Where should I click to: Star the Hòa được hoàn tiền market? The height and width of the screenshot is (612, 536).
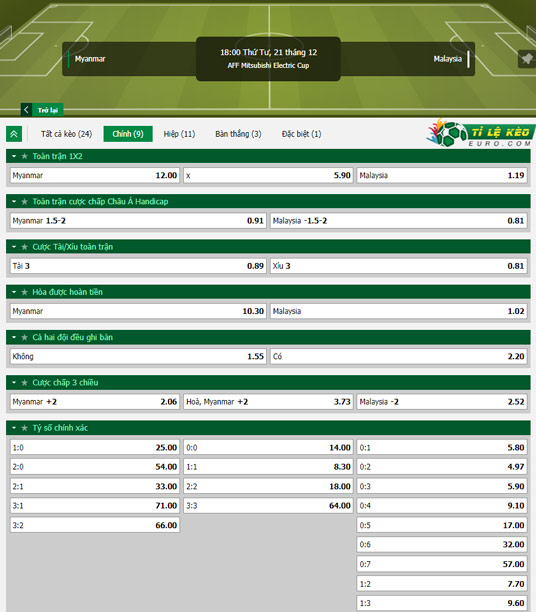25,292
